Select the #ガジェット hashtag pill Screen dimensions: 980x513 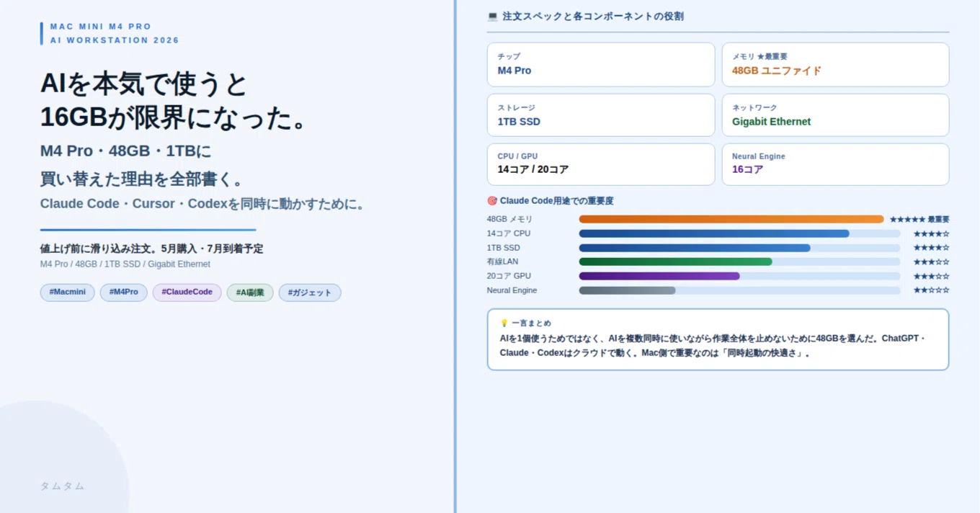(x=310, y=293)
